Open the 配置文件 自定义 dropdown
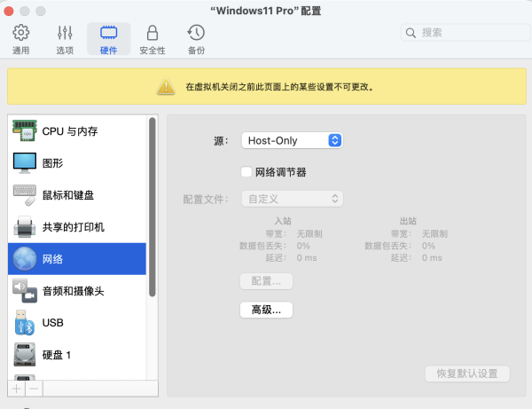Viewport: 532px width, 409px height. pyautogui.click(x=292, y=199)
